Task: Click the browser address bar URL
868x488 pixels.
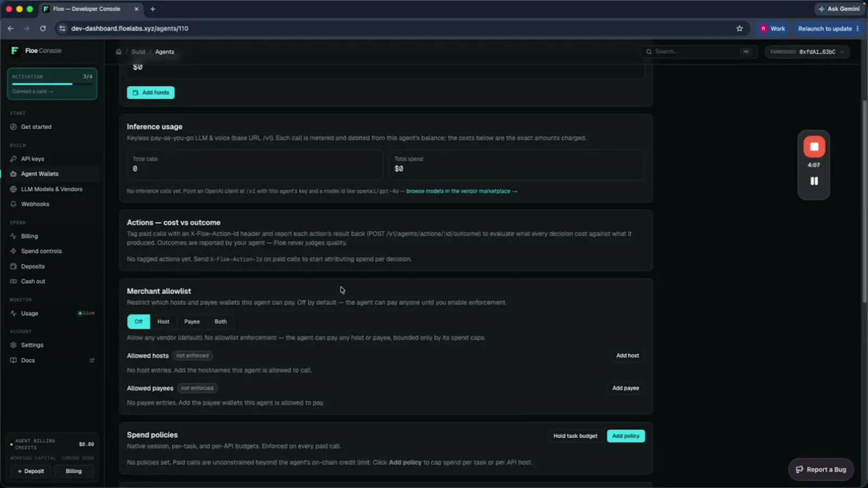Action: click(130, 29)
